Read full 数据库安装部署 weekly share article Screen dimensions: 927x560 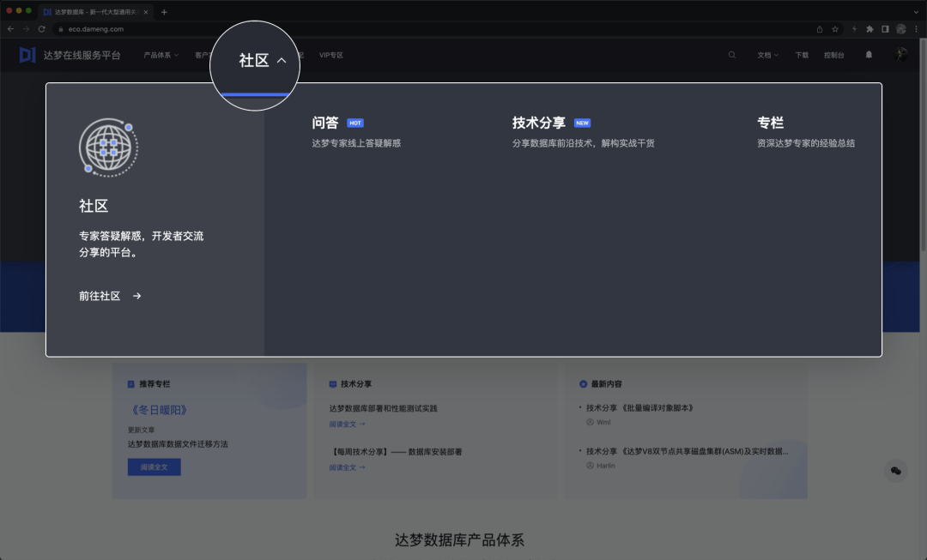point(347,467)
